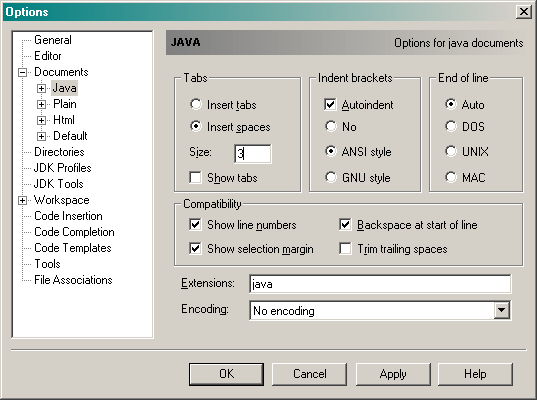Select ANSI style bracket indentation
Viewport: 537px width, 400px height.
[331, 151]
